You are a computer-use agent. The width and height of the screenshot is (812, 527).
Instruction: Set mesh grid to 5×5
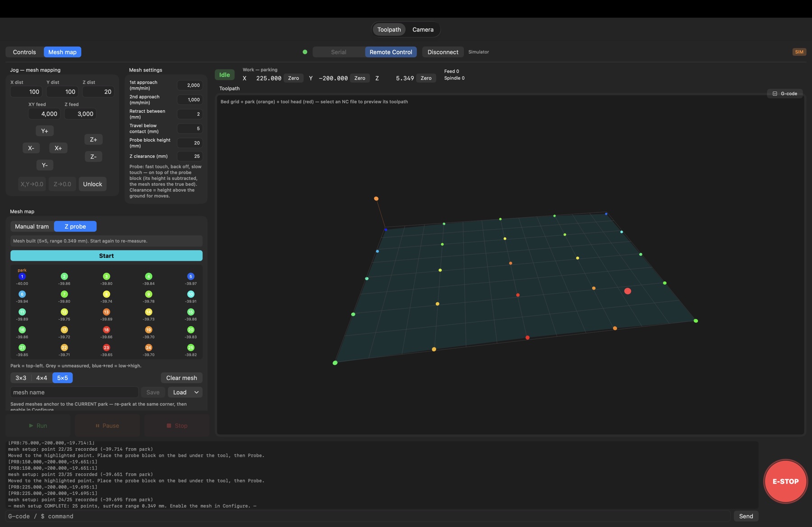click(x=62, y=378)
